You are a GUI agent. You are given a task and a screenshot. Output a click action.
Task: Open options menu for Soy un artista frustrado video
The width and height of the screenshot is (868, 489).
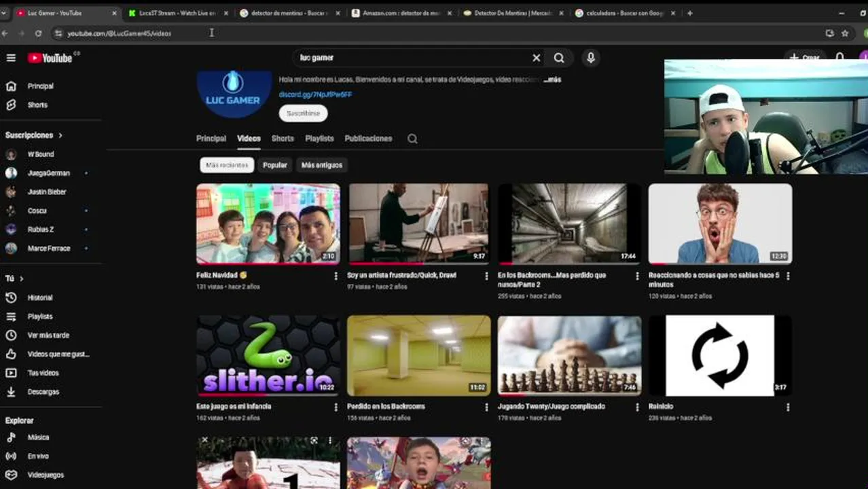click(486, 276)
